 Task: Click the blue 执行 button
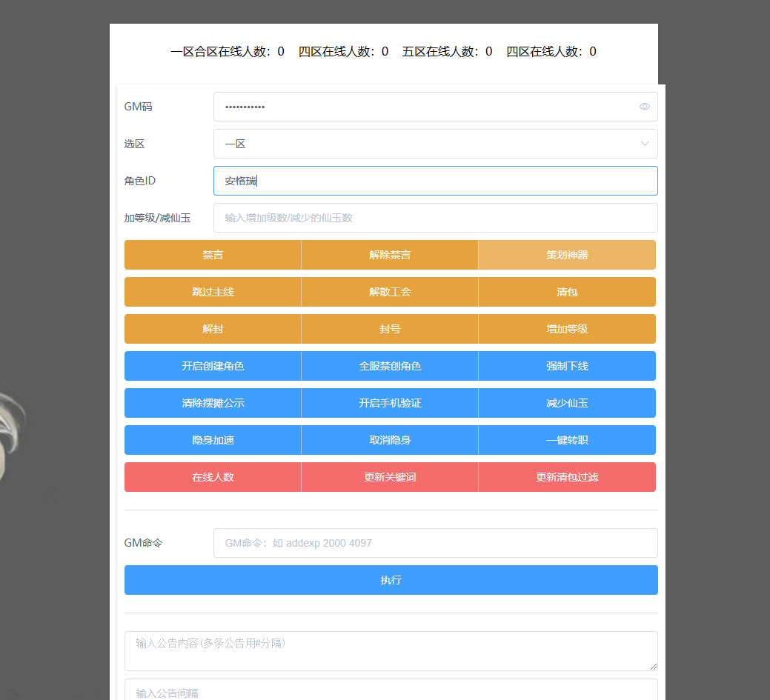click(391, 580)
